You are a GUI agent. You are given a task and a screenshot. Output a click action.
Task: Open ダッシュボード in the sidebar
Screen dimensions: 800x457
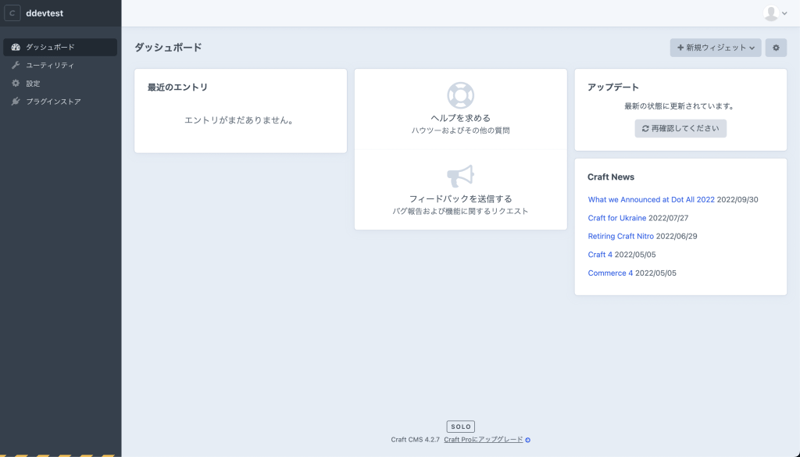pyautogui.click(x=60, y=47)
